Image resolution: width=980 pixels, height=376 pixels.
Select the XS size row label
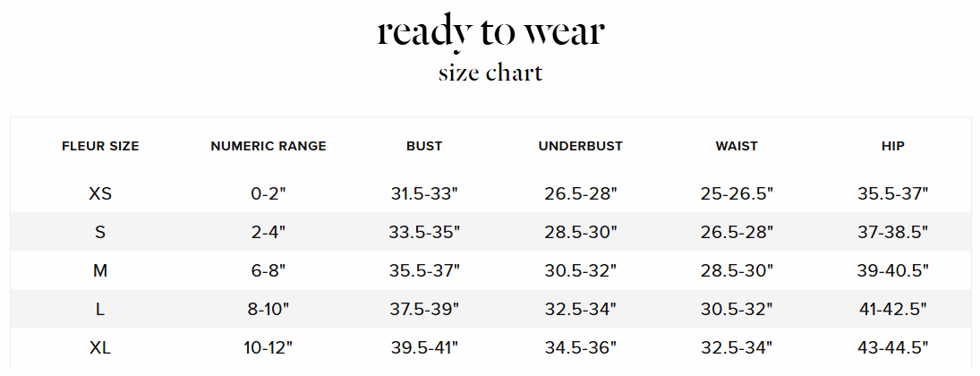(100, 193)
